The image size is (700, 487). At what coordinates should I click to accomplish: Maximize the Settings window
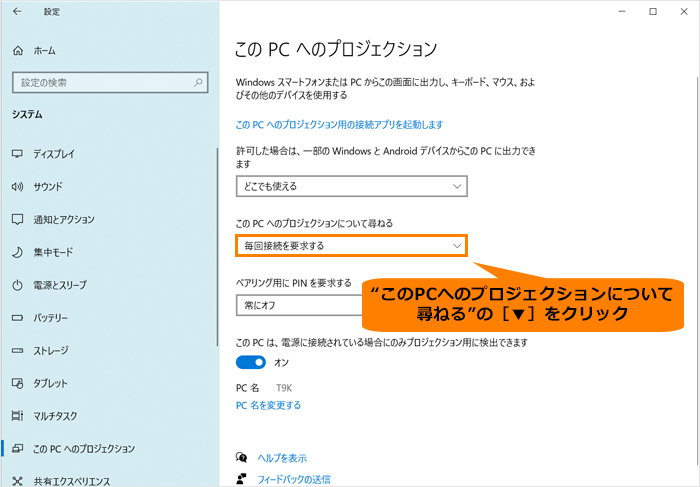[653, 12]
